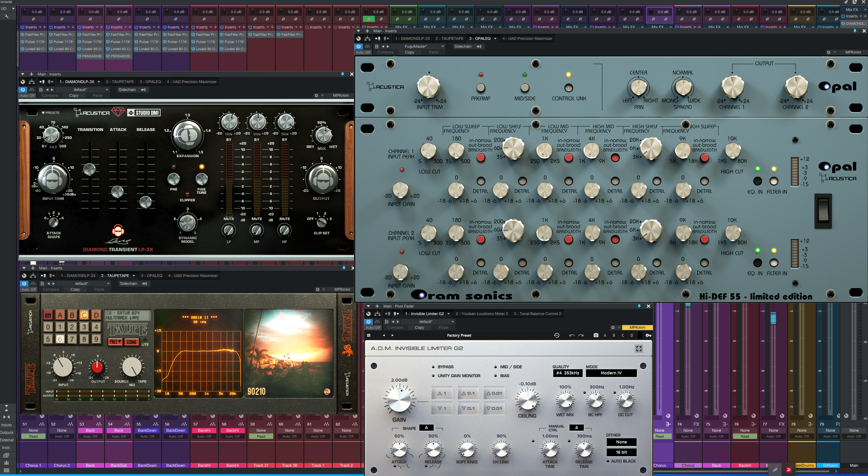Click the snapshot camera icon in Invisible Limiter
Viewport: 868px width, 476px height.
pyautogui.click(x=596, y=335)
